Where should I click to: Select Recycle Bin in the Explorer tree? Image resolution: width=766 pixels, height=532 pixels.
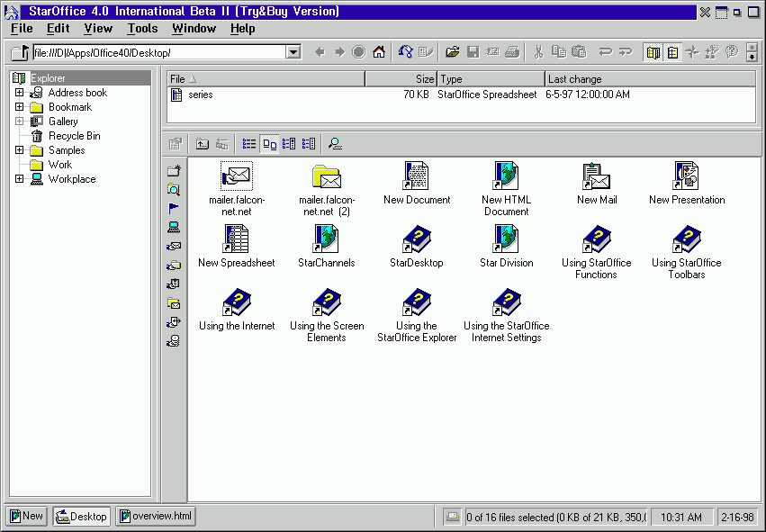[x=74, y=136]
